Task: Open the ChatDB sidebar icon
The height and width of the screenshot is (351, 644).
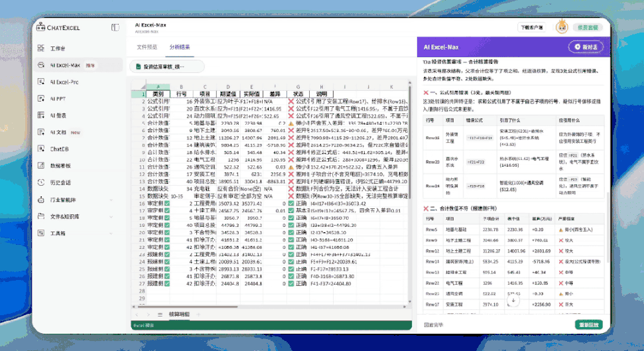Action: 41,149
